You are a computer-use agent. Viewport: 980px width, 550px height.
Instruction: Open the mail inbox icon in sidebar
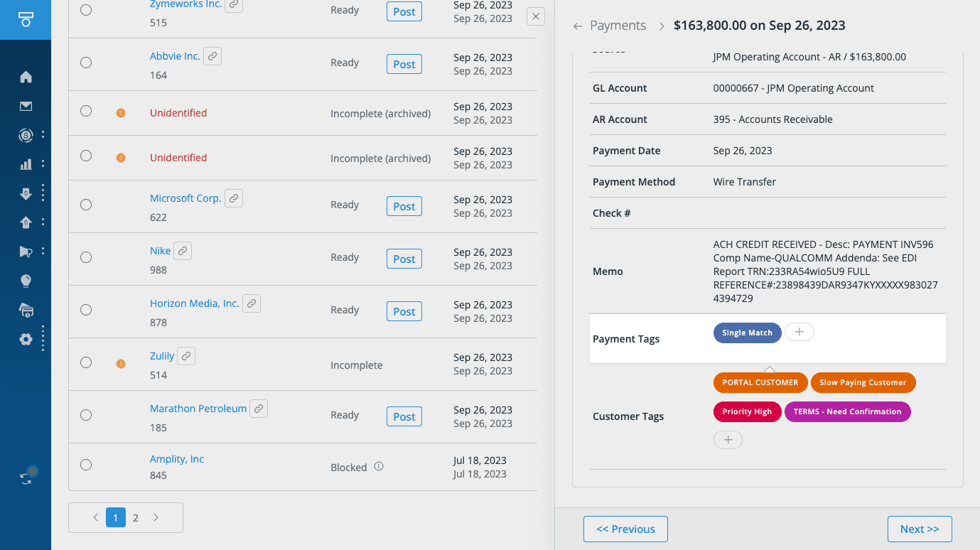(x=26, y=107)
